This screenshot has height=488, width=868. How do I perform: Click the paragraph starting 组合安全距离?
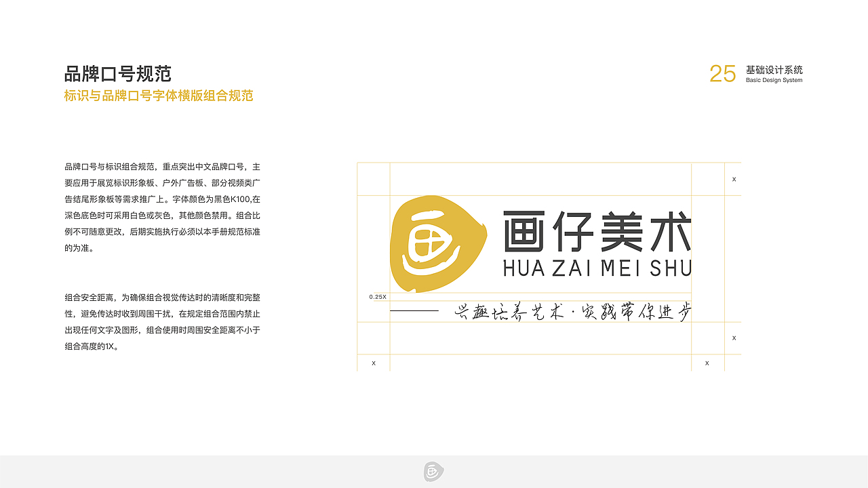(163, 322)
